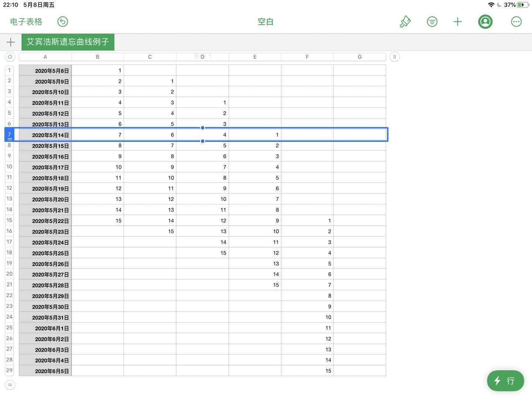
Task: Tap the battery status indicator
Action: [523, 5]
